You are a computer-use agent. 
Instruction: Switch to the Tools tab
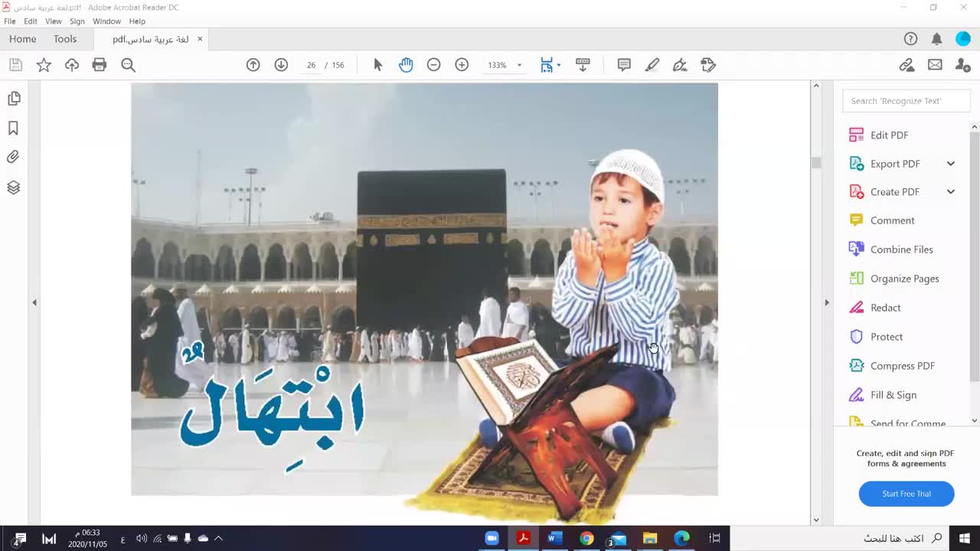coord(65,39)
